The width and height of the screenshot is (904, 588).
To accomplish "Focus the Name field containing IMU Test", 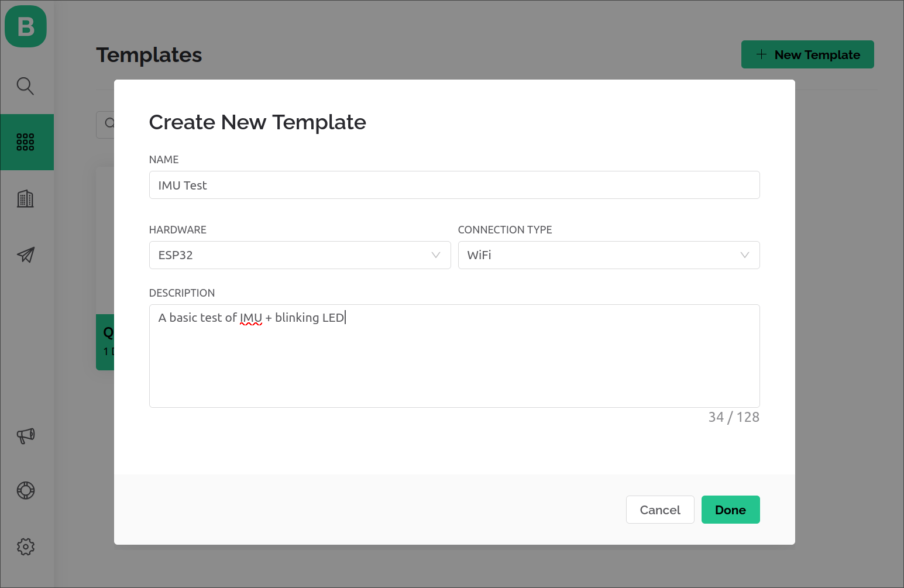I will (x=454, y=185).
